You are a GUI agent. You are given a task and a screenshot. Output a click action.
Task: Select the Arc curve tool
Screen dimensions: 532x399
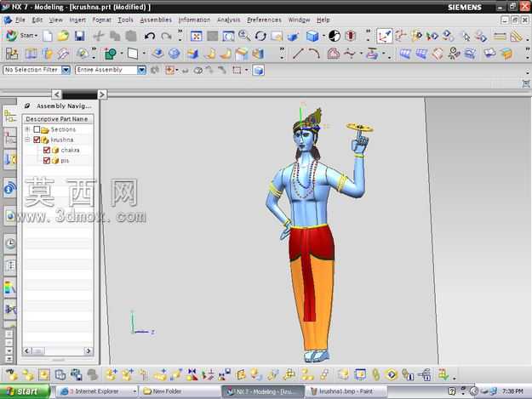[x=314, y=54]
